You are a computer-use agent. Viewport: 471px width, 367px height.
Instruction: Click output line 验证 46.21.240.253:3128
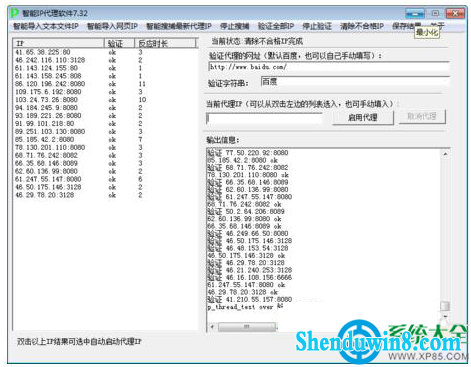click(x=250, y=270)
